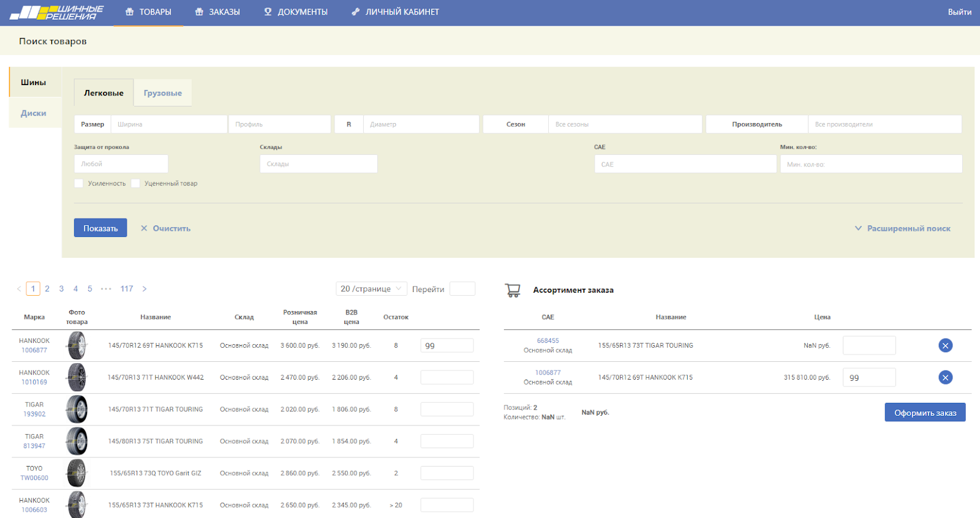The height and width of the screenshot is (518, 980).
Task: Open the Ширина size dropdown
Action: pyautogui.click(x=168, y=124)
